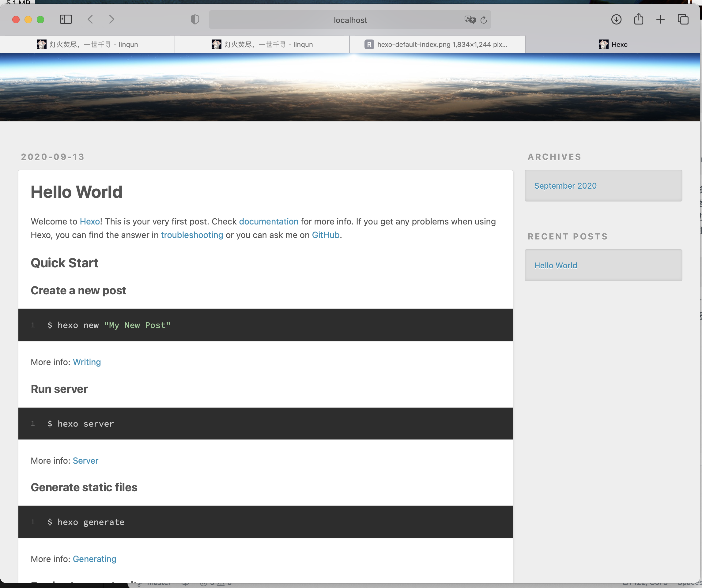Follow the troubleshooting link
The height and width of the screenshot is (588, 702).
(x=192, y=235)
